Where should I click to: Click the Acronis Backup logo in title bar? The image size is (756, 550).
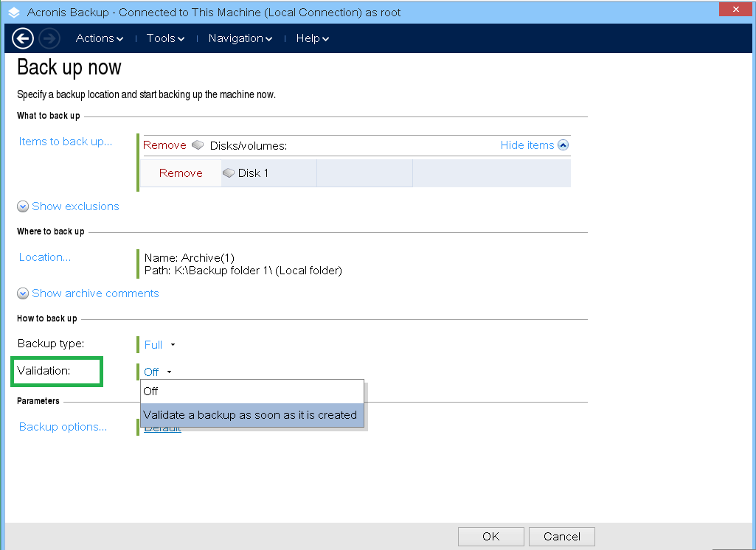[x=14, y=13]
